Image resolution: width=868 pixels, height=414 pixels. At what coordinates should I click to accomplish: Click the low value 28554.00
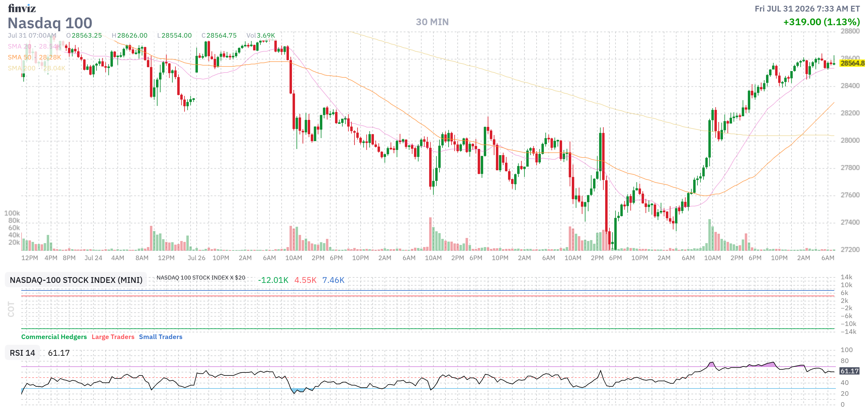177,36
